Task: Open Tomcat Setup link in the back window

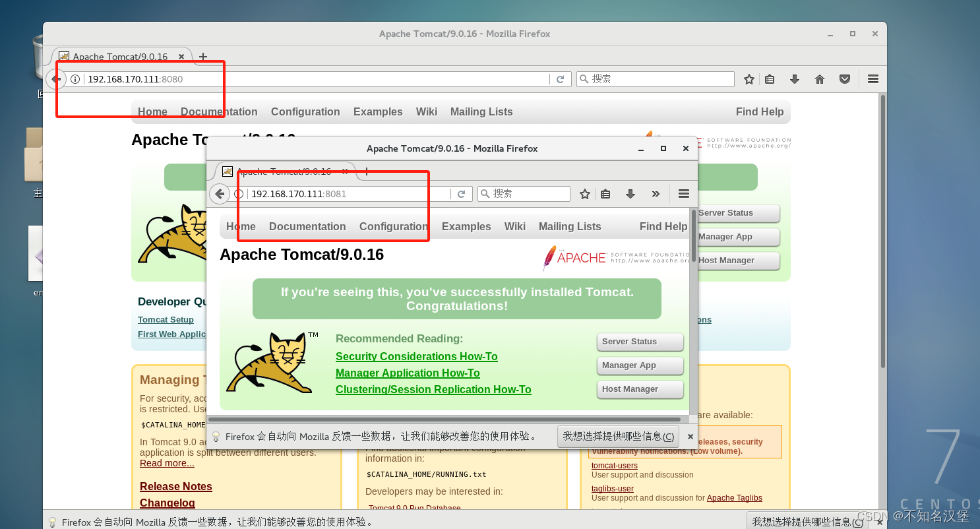Action: click(166, 319)
